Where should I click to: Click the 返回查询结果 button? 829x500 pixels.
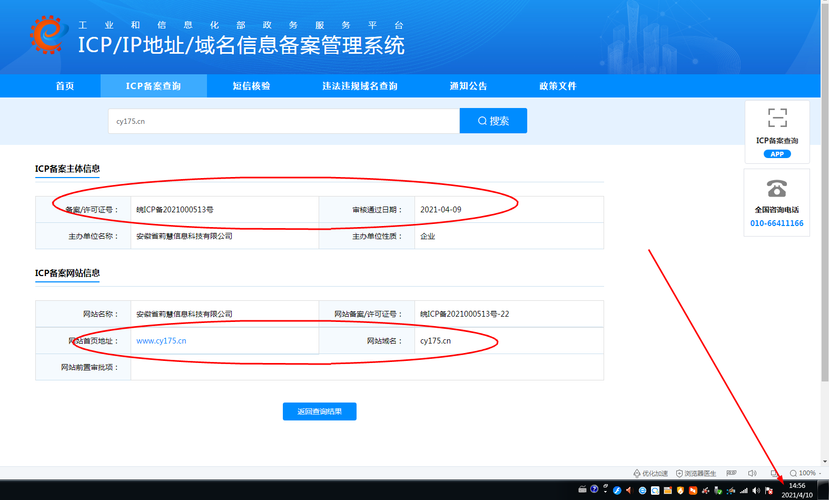[319, 411]
